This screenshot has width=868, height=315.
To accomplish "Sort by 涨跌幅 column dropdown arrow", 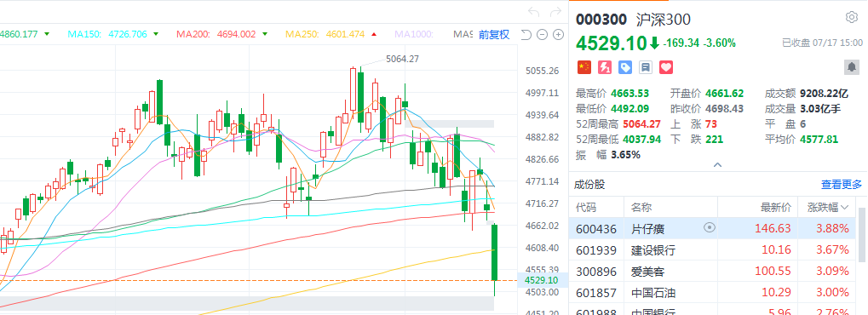I will tap(845, 208).
